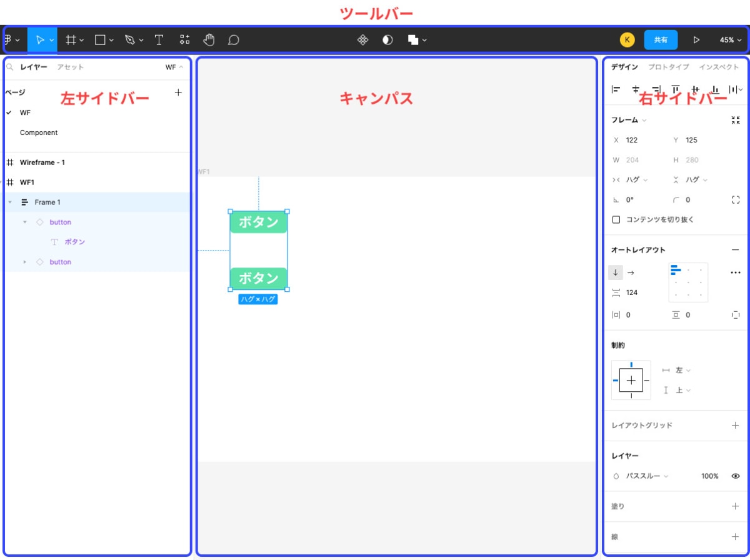
Task: Select the Component page
Action: point(39,132)
